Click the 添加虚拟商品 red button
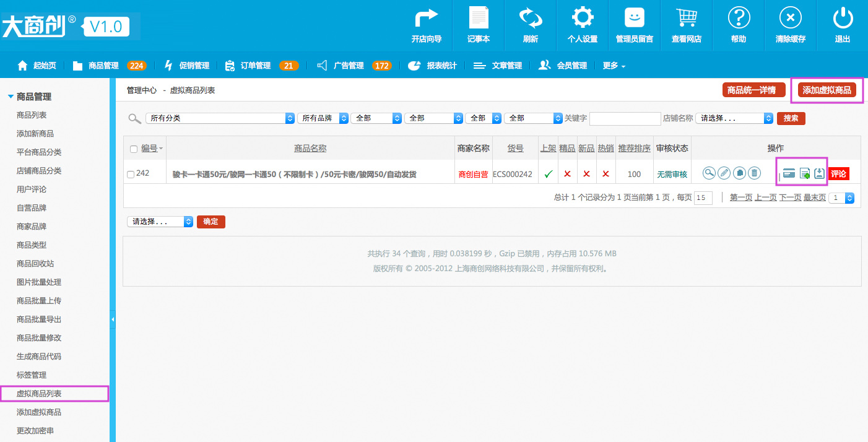This screenshot has width=868, height=442. 827,90
